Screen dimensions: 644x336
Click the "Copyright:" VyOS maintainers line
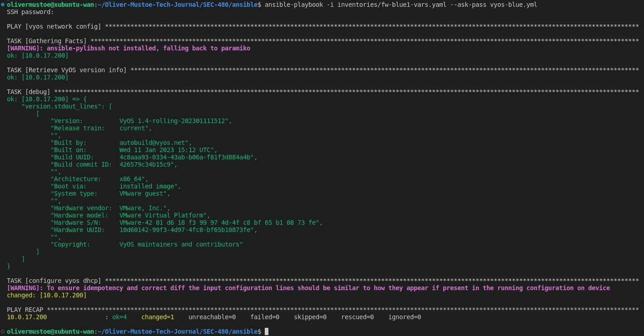147,244
